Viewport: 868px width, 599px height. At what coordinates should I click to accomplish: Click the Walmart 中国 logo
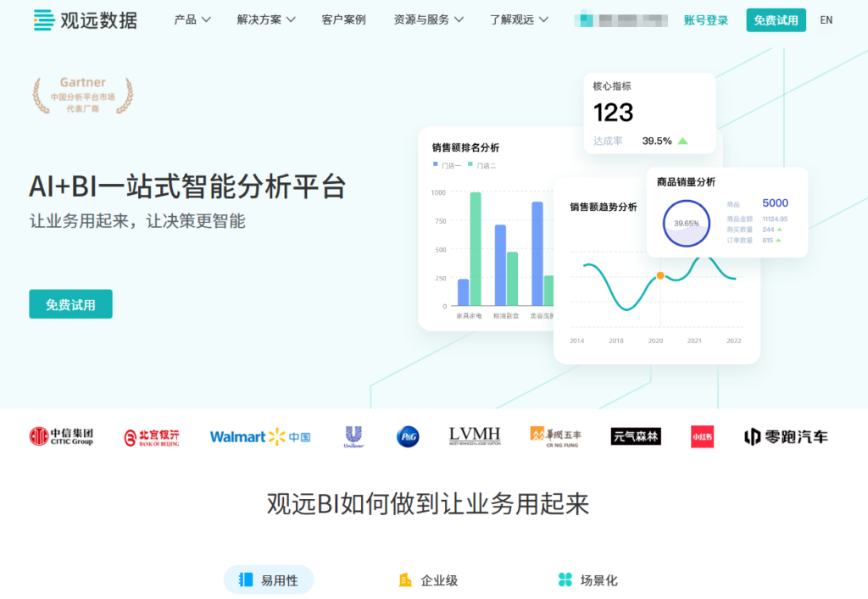259,436
